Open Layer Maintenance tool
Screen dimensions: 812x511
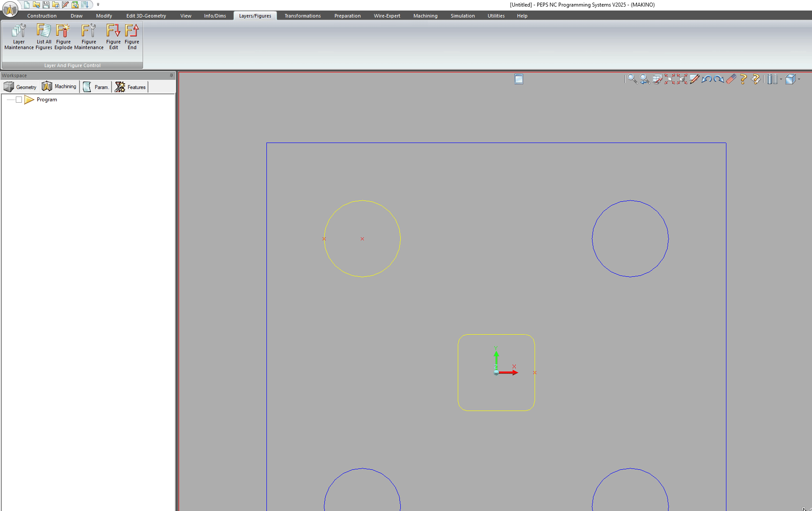tap(19, 37)
